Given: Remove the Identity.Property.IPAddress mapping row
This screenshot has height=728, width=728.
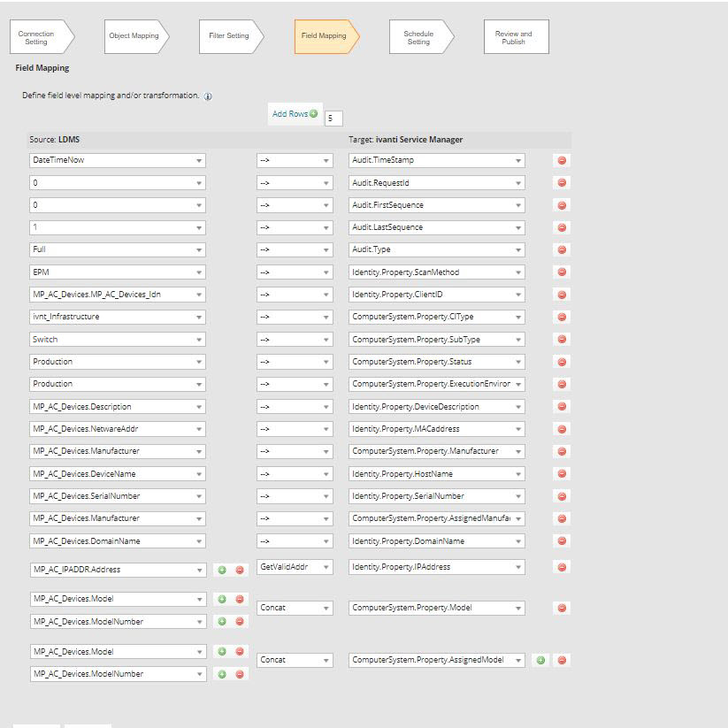Looking at the screenshot, I should 562,567.
